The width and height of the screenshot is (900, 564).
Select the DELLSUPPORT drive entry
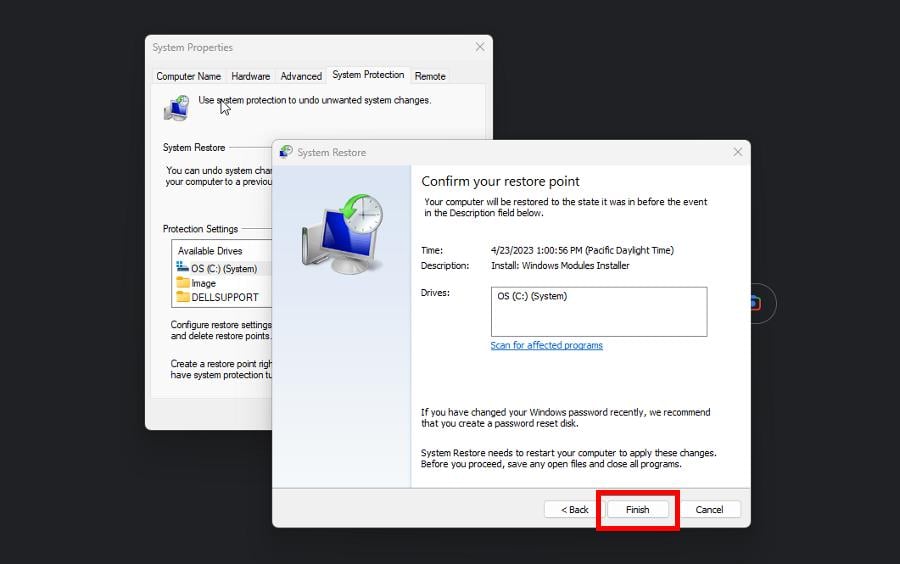[224, 297]
